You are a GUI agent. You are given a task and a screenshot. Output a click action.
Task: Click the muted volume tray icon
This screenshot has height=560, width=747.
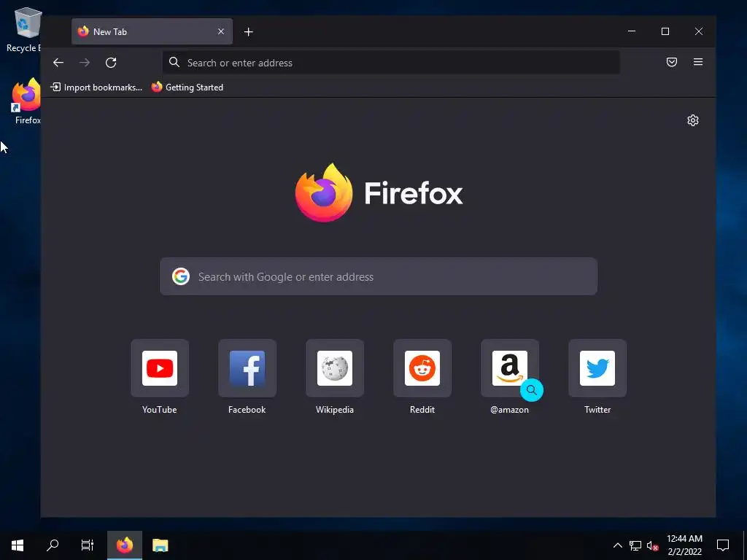pyautogui.click(x=653, y=545)
